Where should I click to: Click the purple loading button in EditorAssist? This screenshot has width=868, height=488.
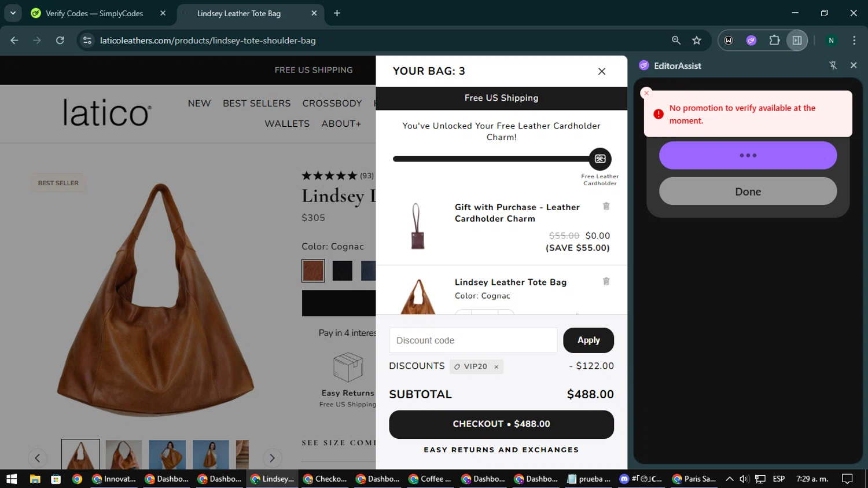point(748,156)
